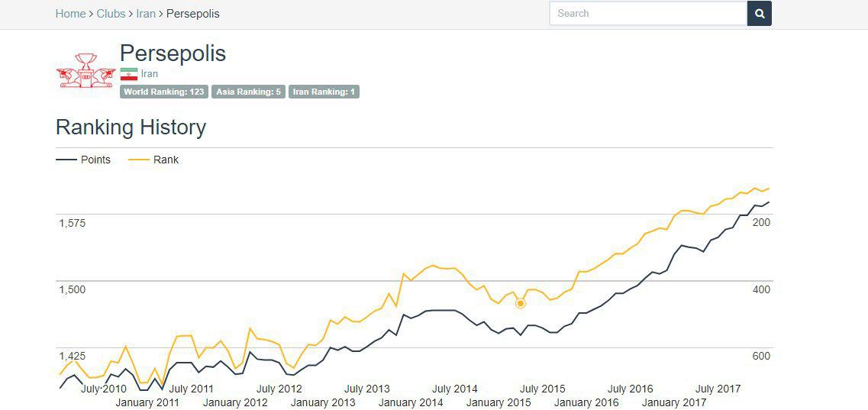The height and width of the screenshot is (410, 868).
Task: Click the Persepolis club crest logo
Action: click(x=85, y=70)
